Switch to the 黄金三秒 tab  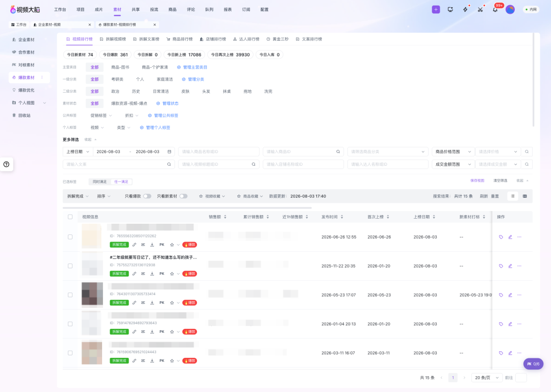click(x=277, y=39)
